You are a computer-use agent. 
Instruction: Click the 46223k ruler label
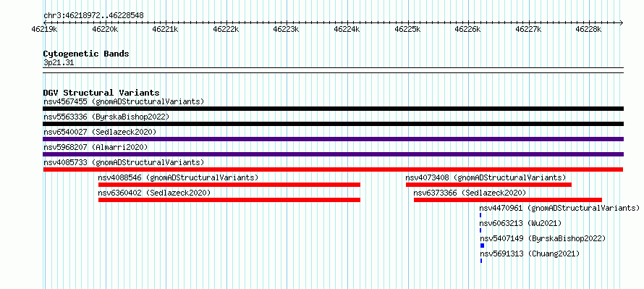click(x=287, y=29)
